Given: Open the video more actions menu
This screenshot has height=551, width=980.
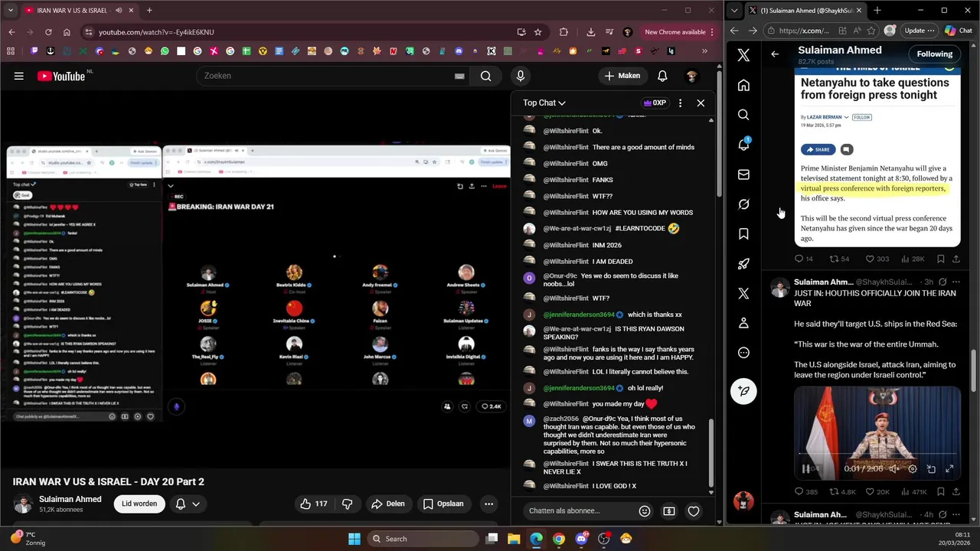Looking at the screenshot, I should [488, 504].
